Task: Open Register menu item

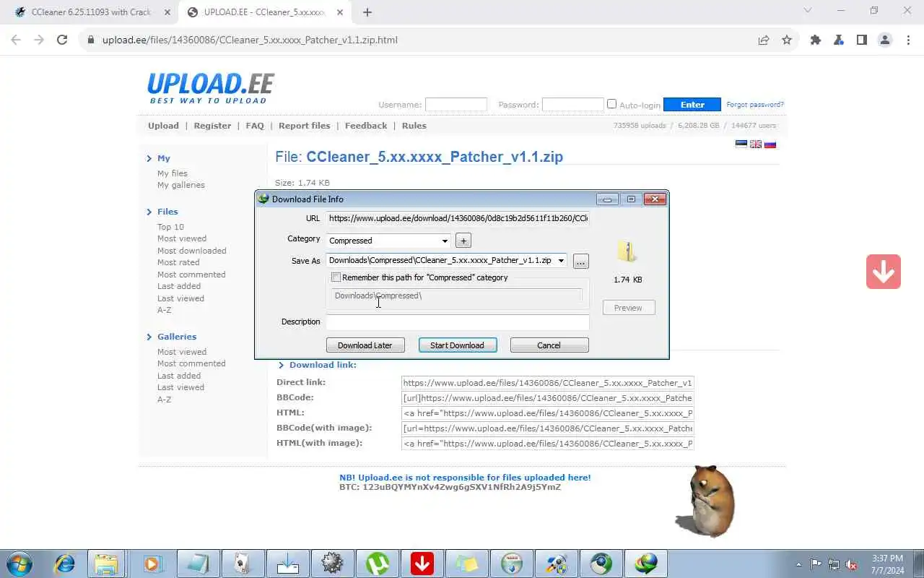Action: click(212, 126)
